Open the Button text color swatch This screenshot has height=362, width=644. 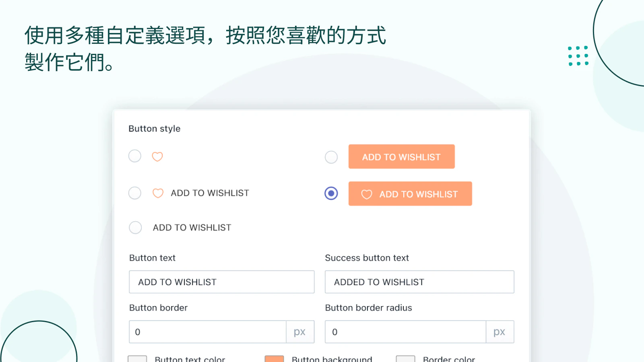pyautogui.click(x=137, y=359)
